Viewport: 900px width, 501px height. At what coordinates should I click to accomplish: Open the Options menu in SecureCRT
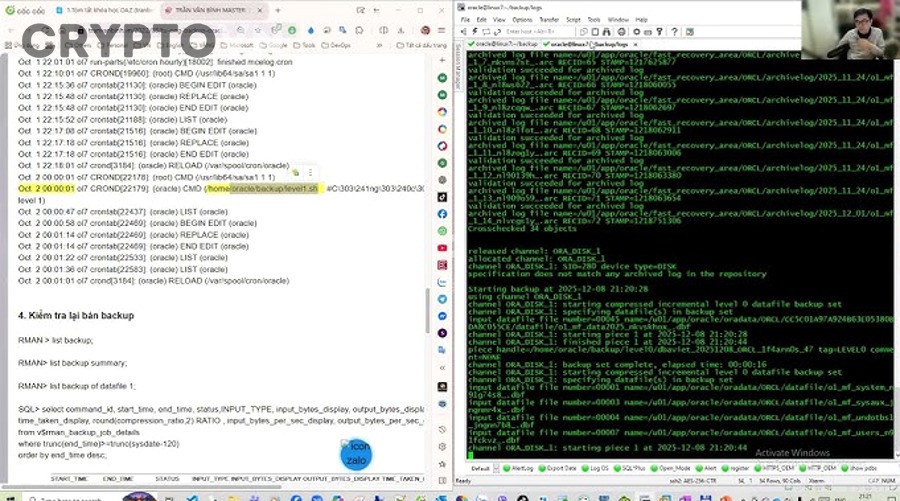pyautogui.click(x=522, y=20)
